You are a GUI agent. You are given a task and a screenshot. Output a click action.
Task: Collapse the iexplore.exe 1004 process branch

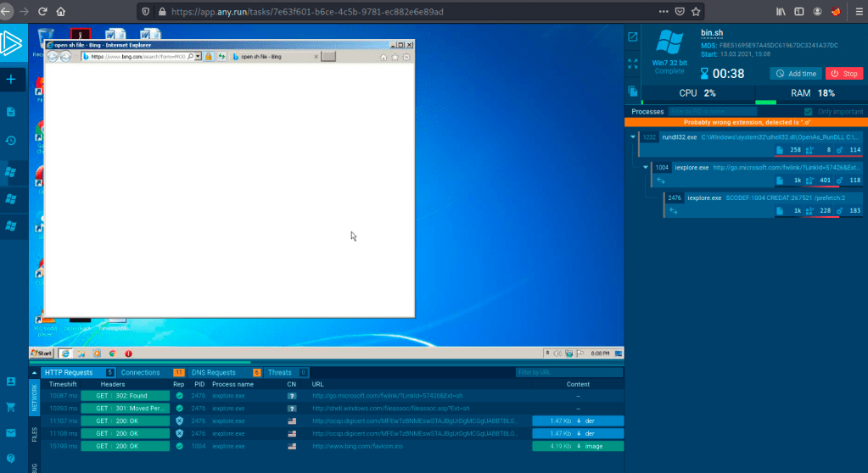click(647, 168)
